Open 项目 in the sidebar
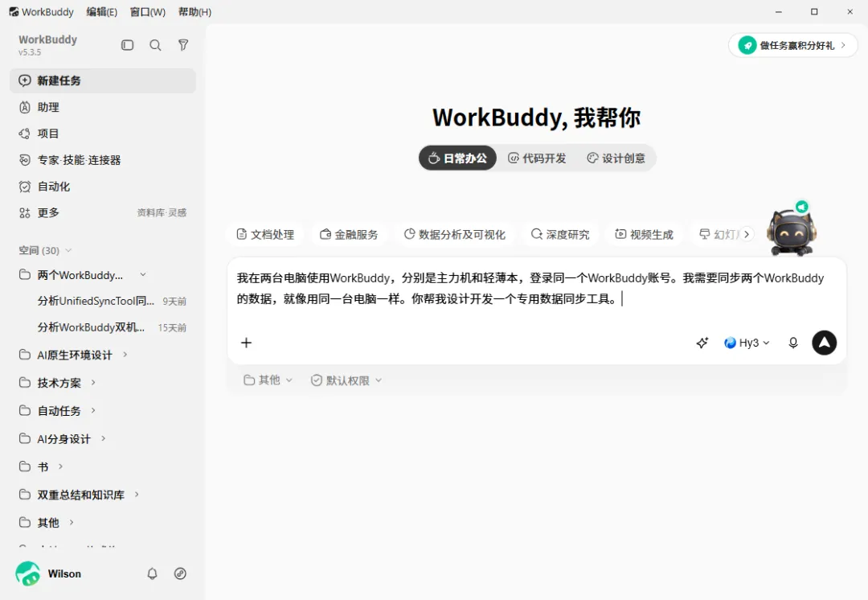 click(x=103, y=134)
